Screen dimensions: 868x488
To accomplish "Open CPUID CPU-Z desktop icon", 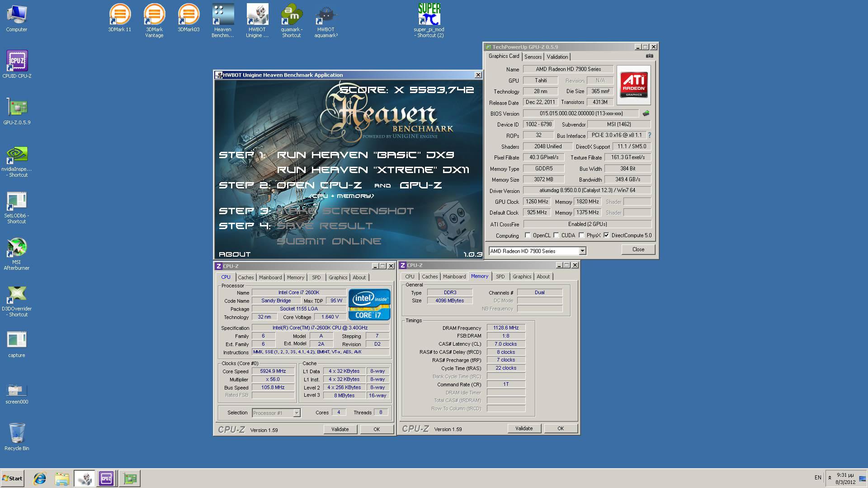I will point(17,65).
